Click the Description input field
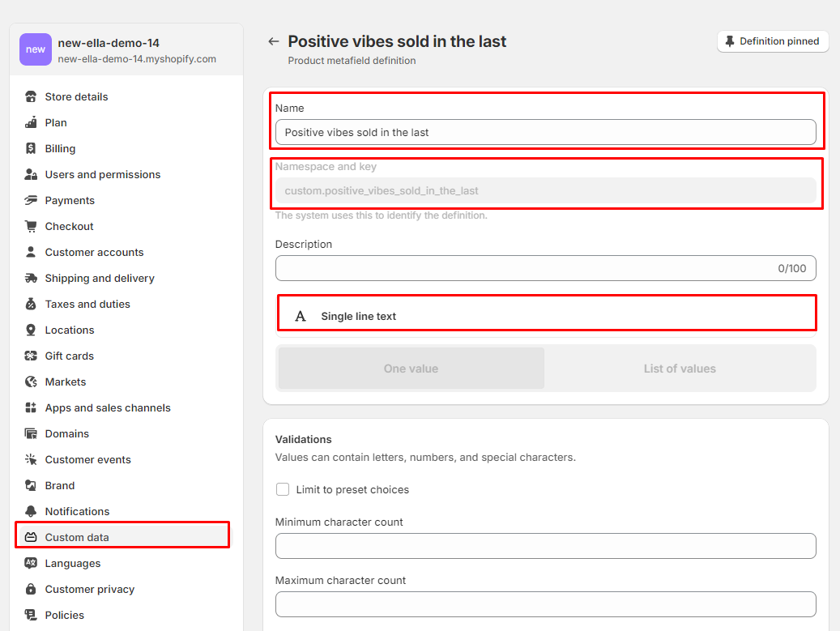This screenshot has width=840, height=631. click(545, 268)
